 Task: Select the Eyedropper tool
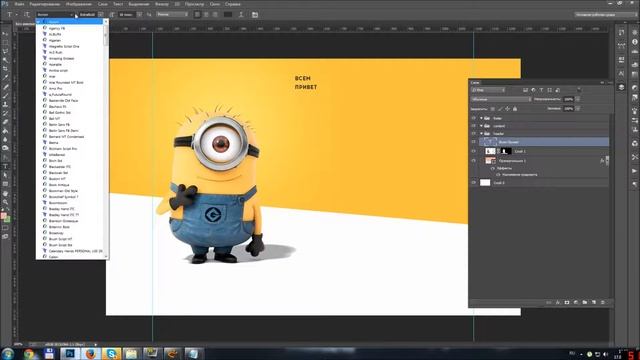[5, 77]
